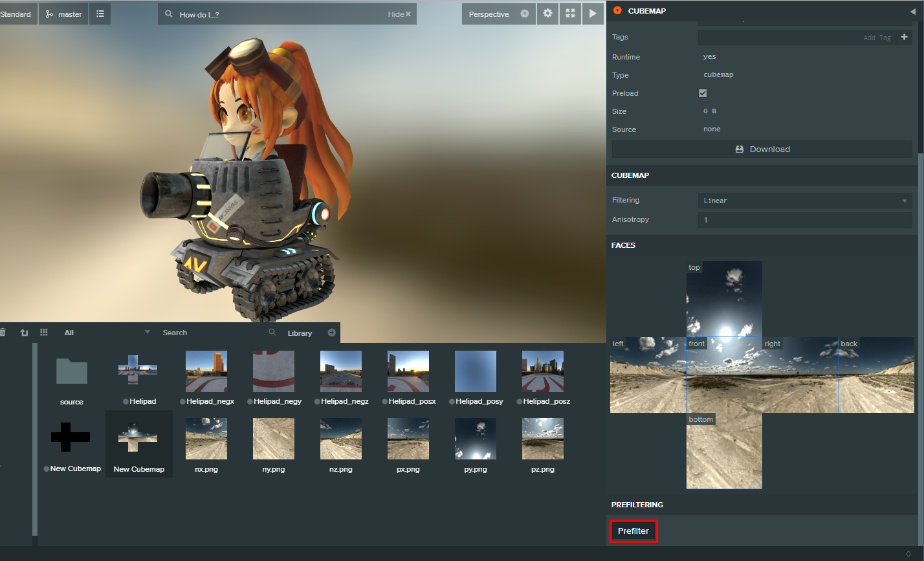Image resolution: width=924 pixels, height=561 pixels.
Task: Click the Standard layout button
Action: 17,14
